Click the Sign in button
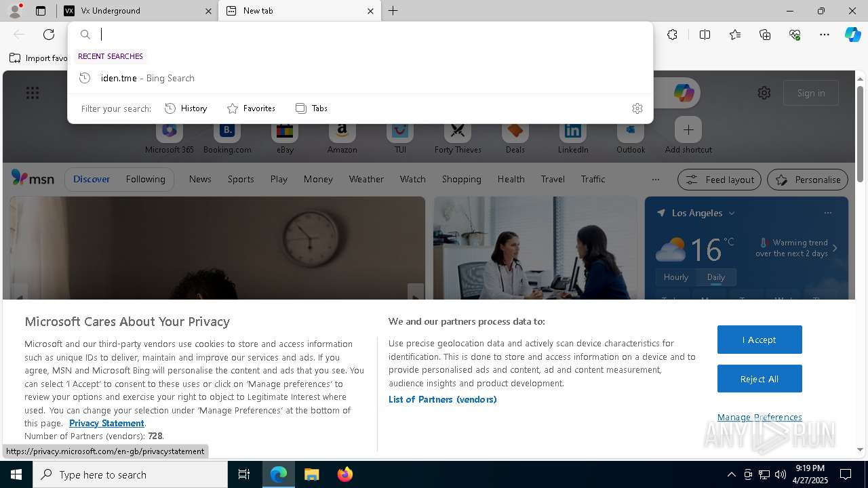This screenshot has width=868, height=488. [x=811, y=93]
